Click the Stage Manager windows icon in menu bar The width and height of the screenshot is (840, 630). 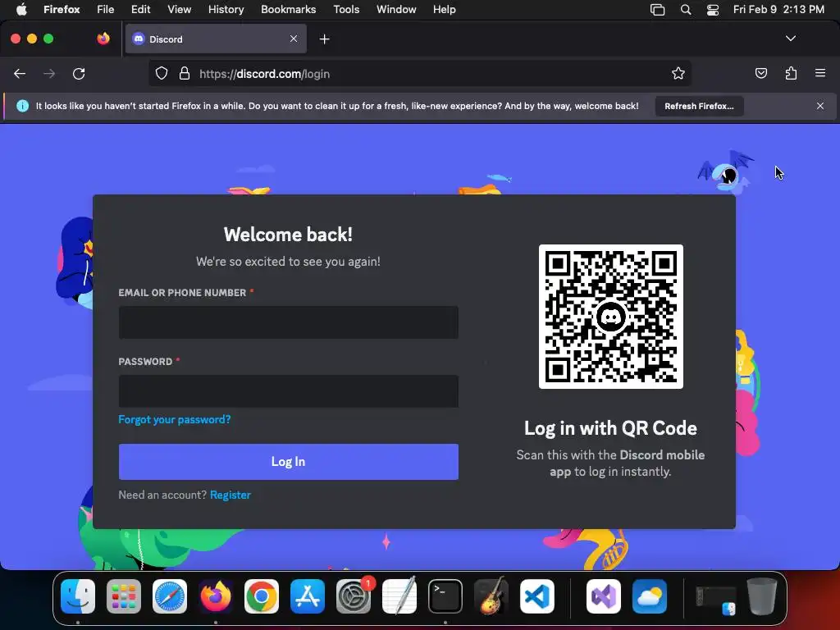[x=657, y=10]
